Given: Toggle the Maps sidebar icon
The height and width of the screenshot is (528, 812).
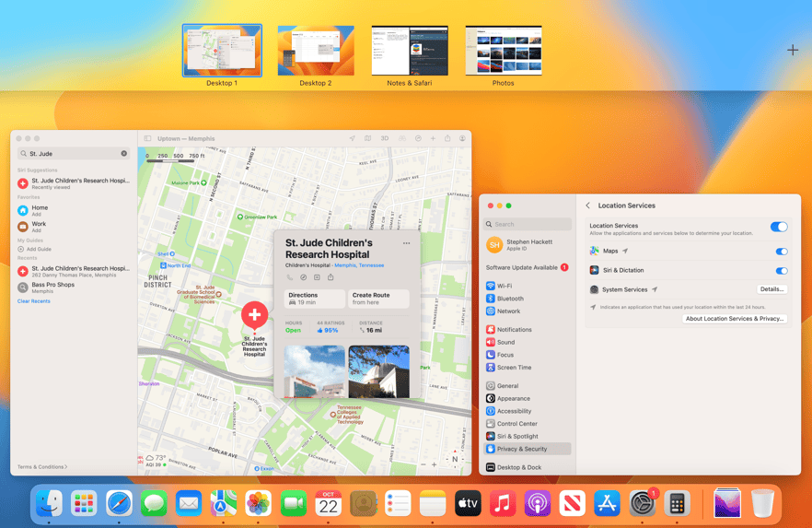Looking at the screenshot, I should [x=147, y=138].
